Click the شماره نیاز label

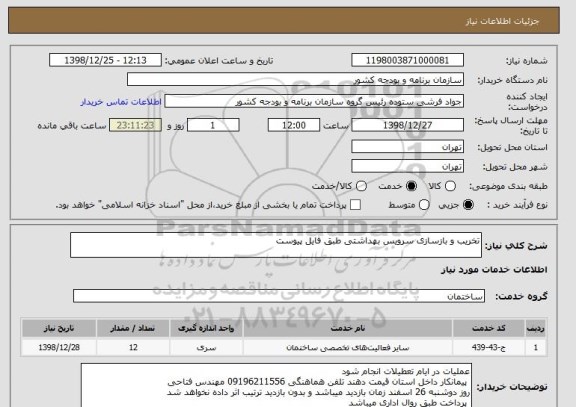[527, 61]
